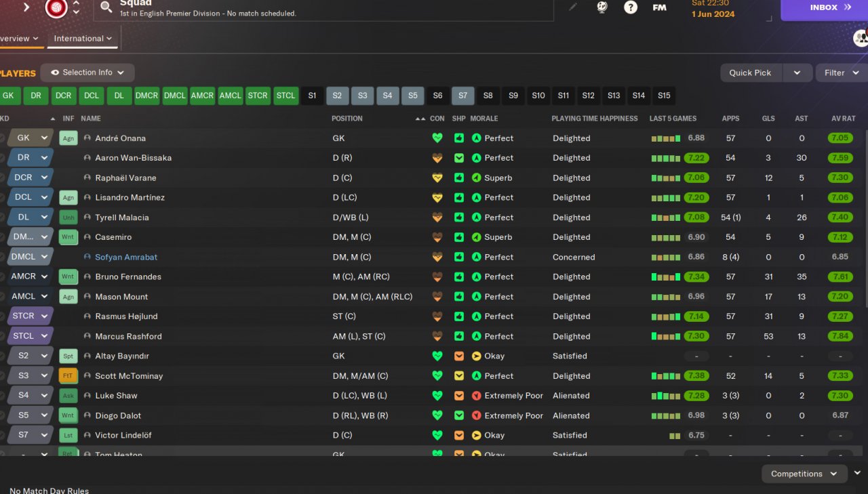Click Mason Mount's Agn info badge
This screenshot has height=494, width=868.
pos(68,297)
